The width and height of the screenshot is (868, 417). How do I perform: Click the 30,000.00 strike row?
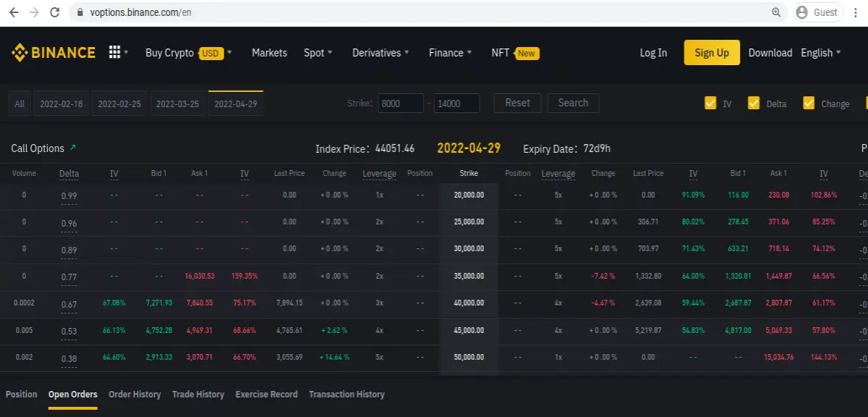click(434, 249)
